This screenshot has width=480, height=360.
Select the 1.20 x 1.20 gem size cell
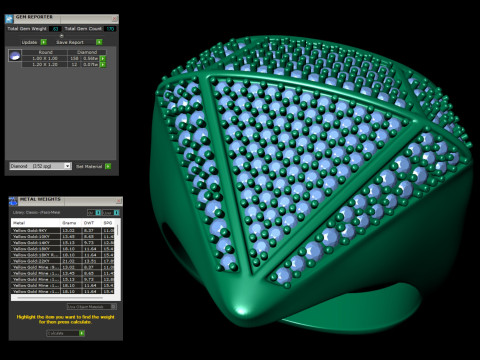pyautogui.click(x=45, y=64)
